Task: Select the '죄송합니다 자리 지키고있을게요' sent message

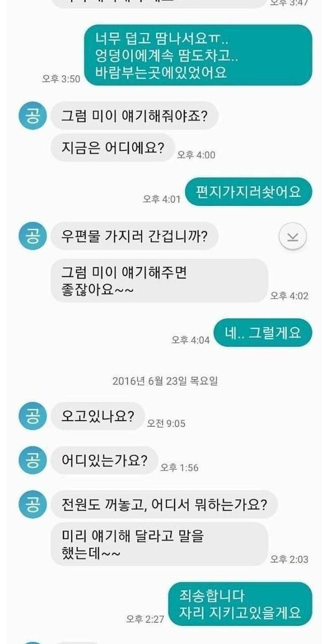Action: point(241,604)
